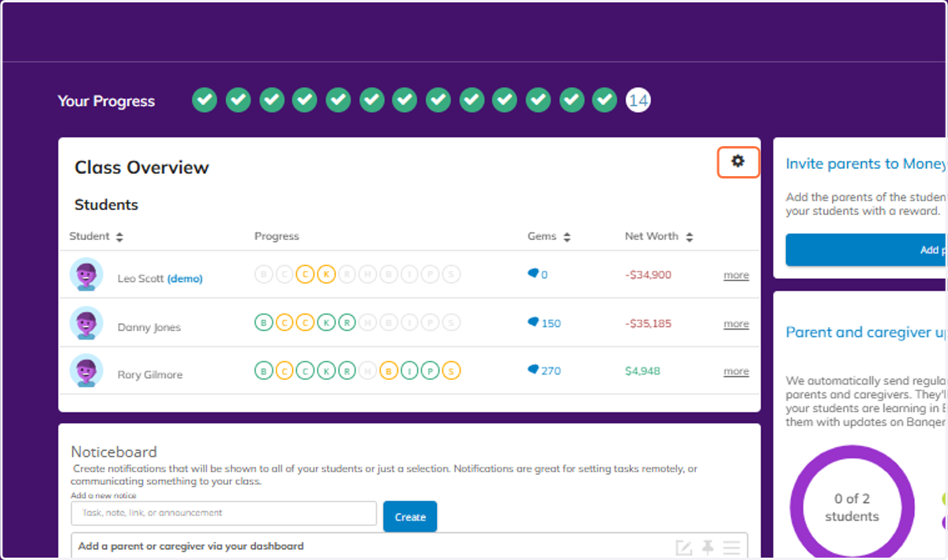This screenshot has height=560, width=948.
Task: Click Rory Gilmore's gem icon
Action: (533, 369)
